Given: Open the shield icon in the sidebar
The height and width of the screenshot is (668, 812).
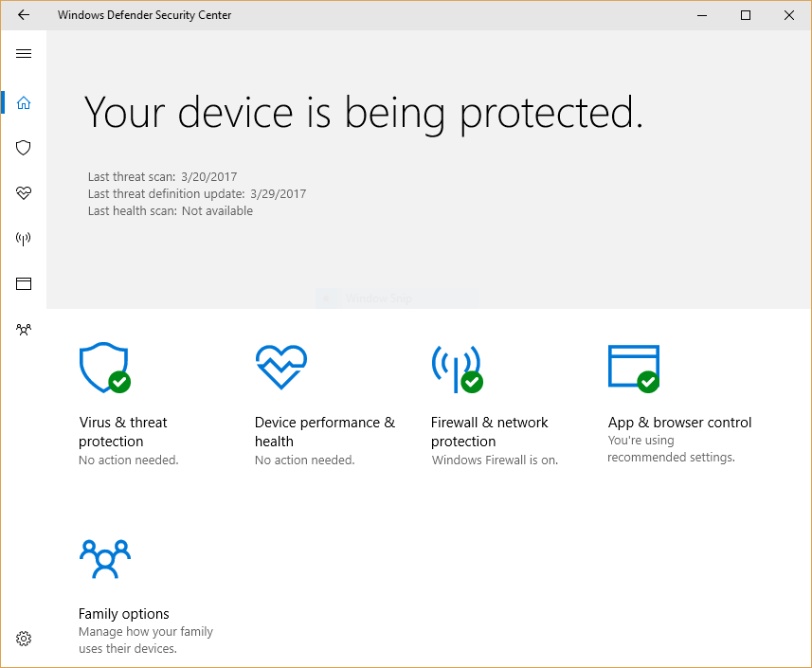Looking at the screenshot, I should [24, 148].
